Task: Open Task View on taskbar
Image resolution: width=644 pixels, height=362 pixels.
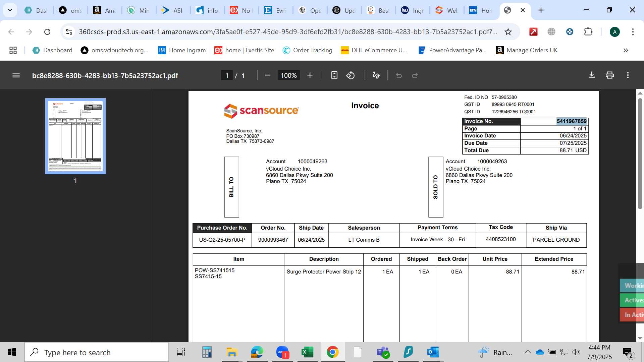Action: click(x=181, y=352)
